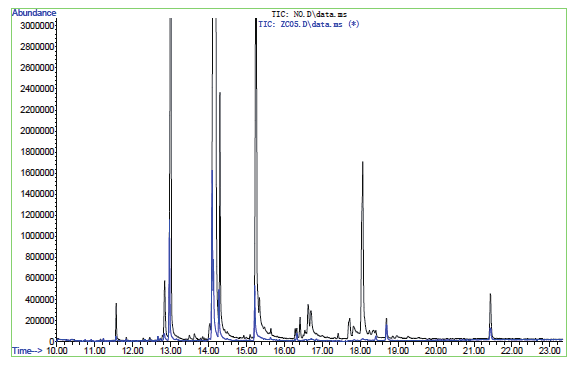Image resolution: width=582 pixels, height=373 pixels.
Task: Click the Abundance axis label
Action: coord(34,13)
